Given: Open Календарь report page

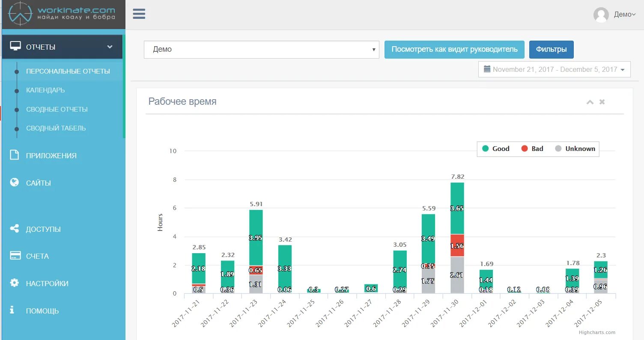Looking at the screenshot, I should click(45, 90).
